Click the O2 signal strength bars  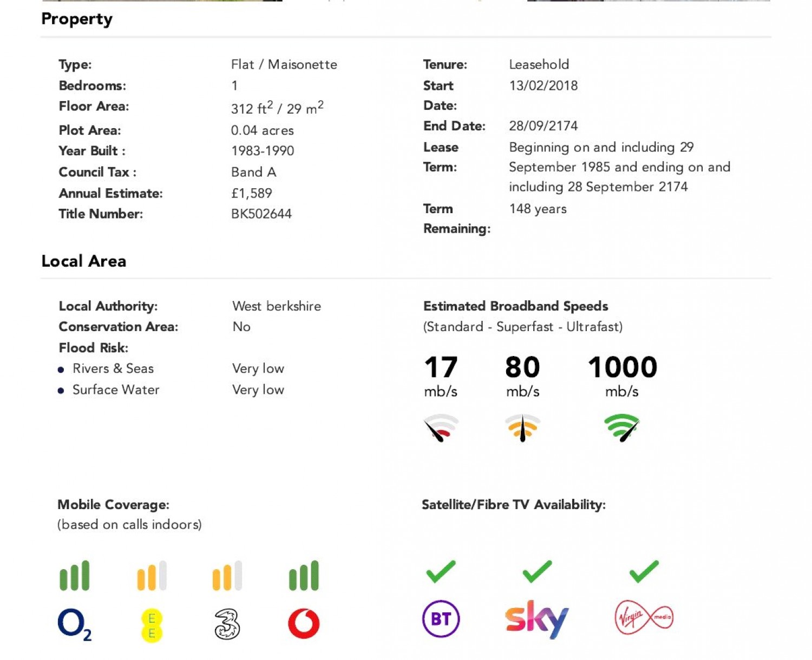pos(74,576)
